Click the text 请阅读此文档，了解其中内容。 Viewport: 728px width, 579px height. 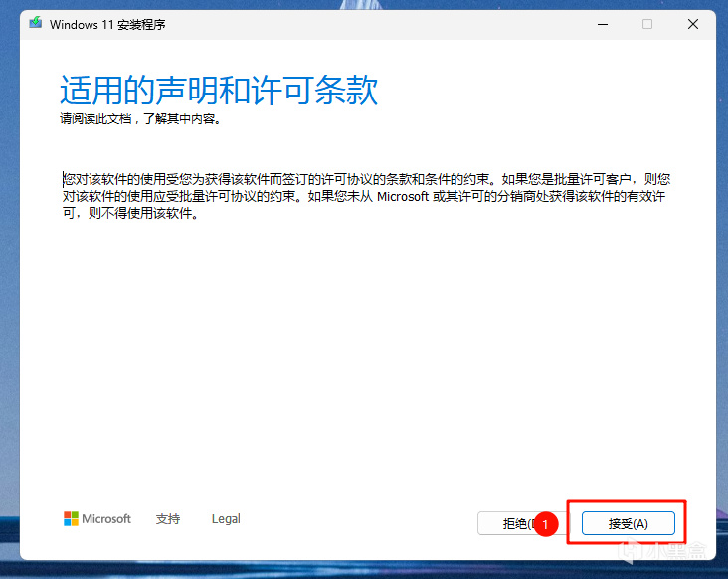click(x=140, y=119)
